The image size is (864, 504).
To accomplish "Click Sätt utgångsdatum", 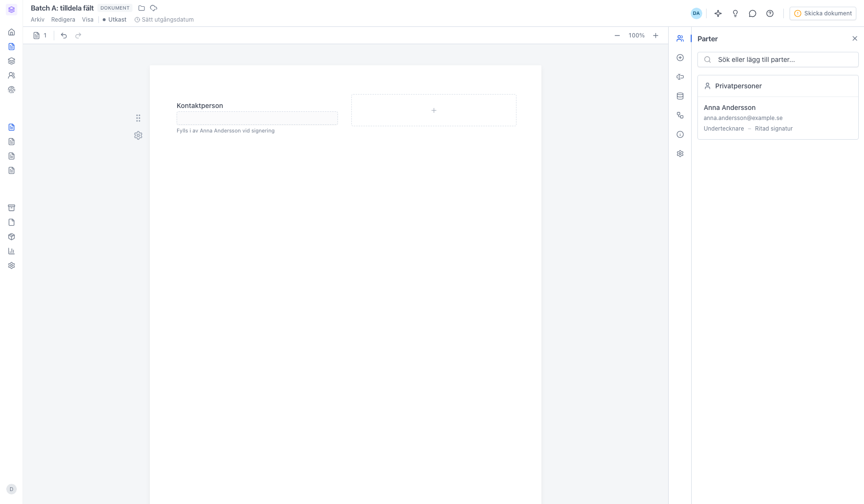I will click(x=164, y=20).
